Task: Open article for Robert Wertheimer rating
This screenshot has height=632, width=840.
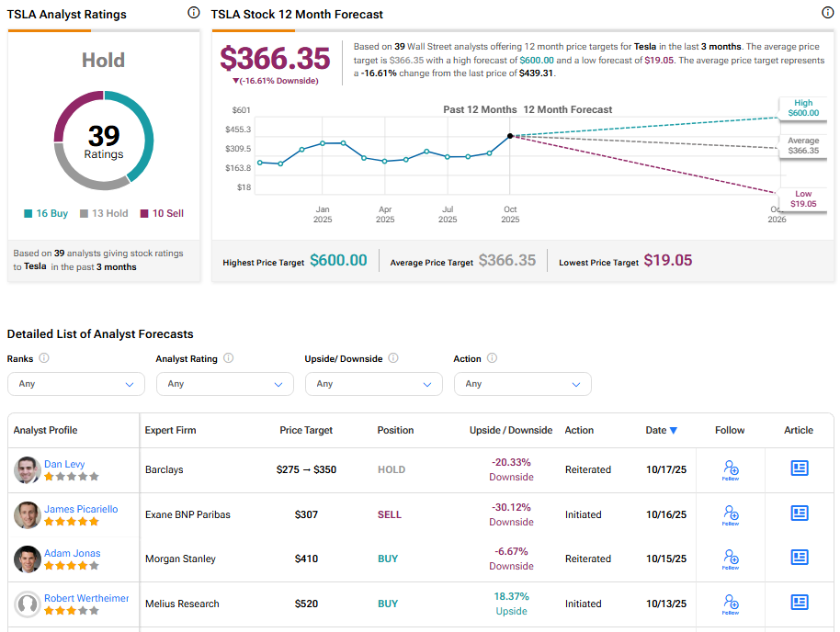Action: click(800, 603)
